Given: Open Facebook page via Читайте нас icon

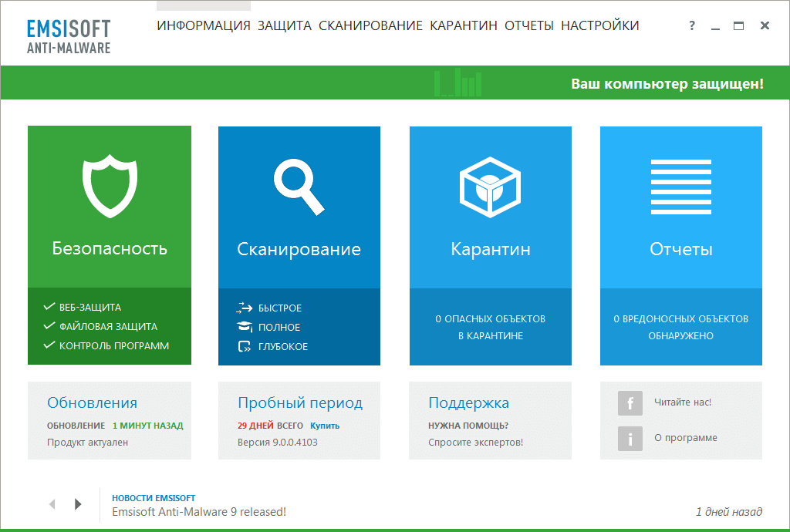Looking at the screenshot, I should 630,403.
